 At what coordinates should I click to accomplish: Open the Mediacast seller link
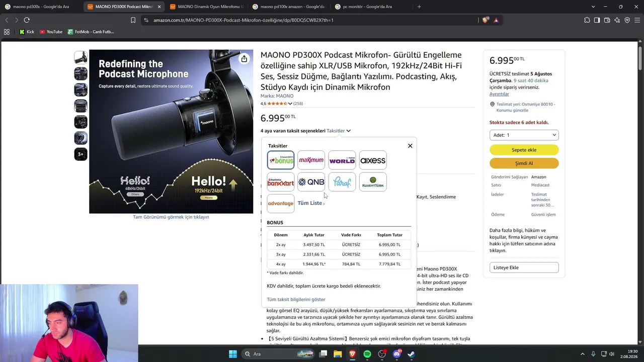click(540, 185)
